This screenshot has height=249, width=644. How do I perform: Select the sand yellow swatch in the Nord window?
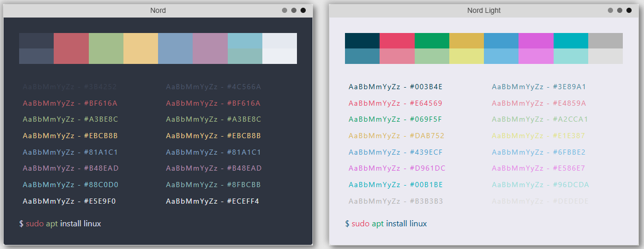click(x=140, y=48)
